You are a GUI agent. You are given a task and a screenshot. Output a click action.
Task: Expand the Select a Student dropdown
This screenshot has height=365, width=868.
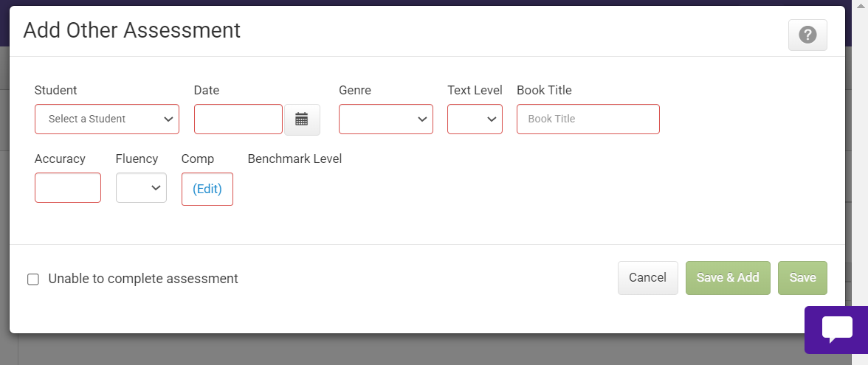[x=107, y=119]
